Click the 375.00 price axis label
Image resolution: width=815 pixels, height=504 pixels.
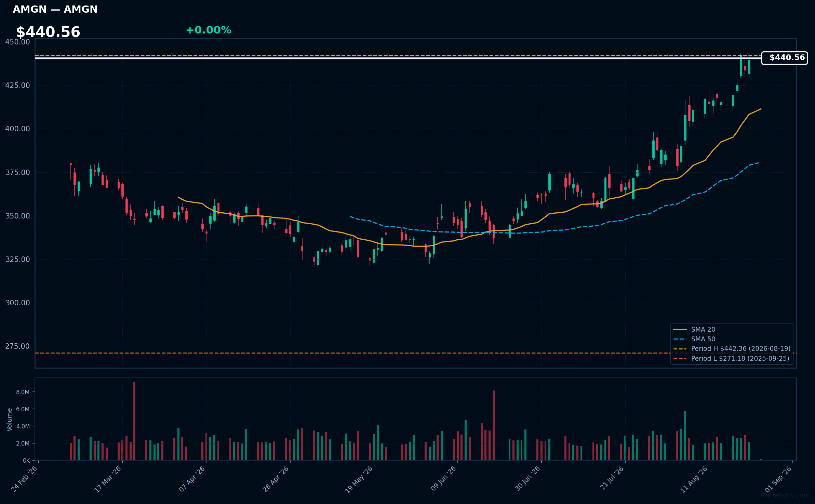[x=17, y=173]
